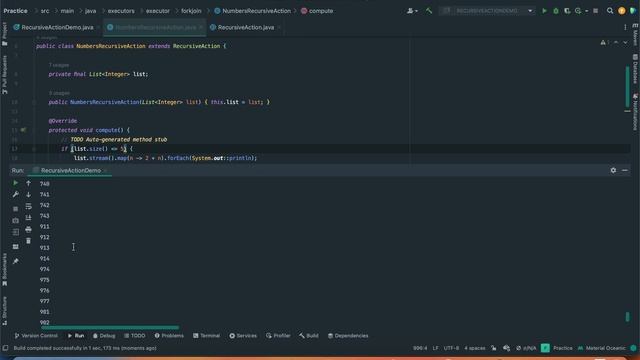
Task: Click the 'executors' breadcrumb
Action: 121,11
